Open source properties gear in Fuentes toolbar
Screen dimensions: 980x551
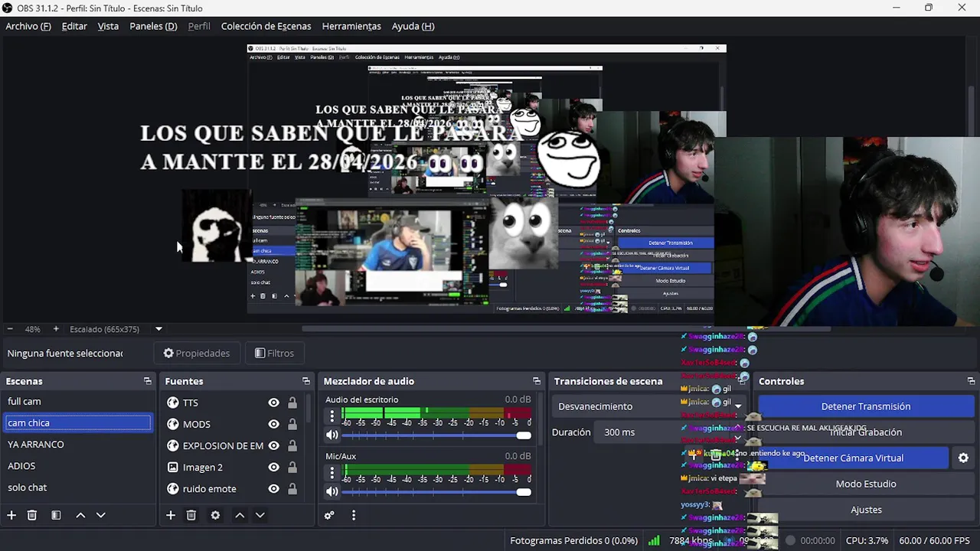click(215, 515)
